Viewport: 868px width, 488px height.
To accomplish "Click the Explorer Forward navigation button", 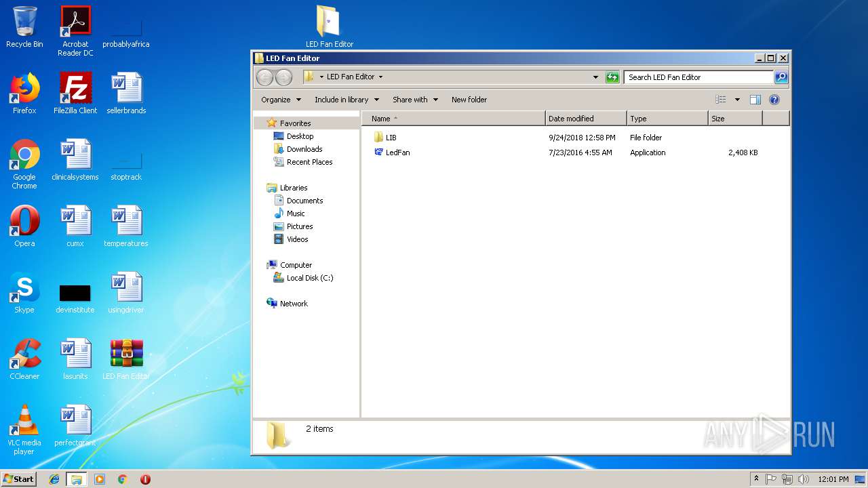I will click(283, 77).
